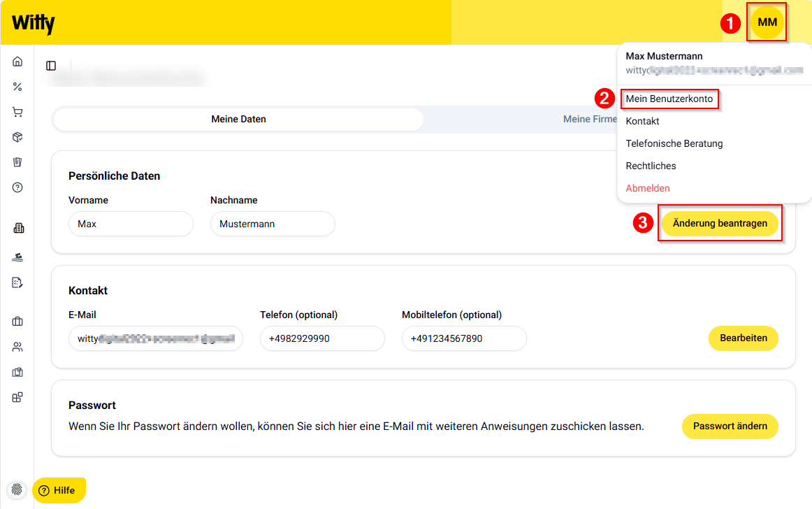
Task: Click the Nachname field with Mustermann
Action: [x=273, y=224]
